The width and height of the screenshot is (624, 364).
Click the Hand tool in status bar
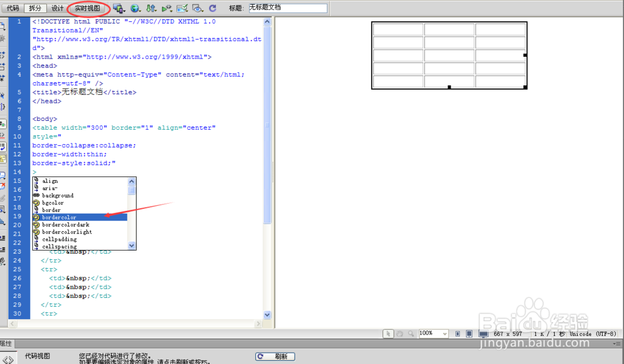(x=399, y=334)
